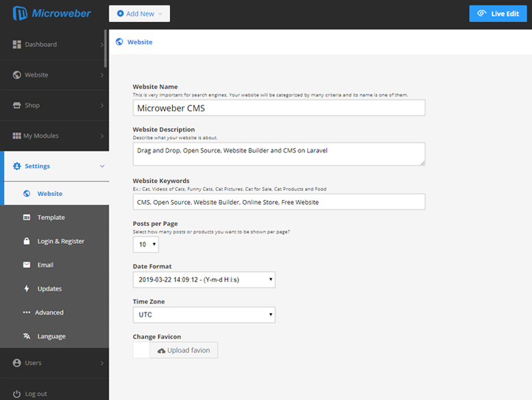Expand the Users menu chevron
532x400 pixels.
click(102, 363)
